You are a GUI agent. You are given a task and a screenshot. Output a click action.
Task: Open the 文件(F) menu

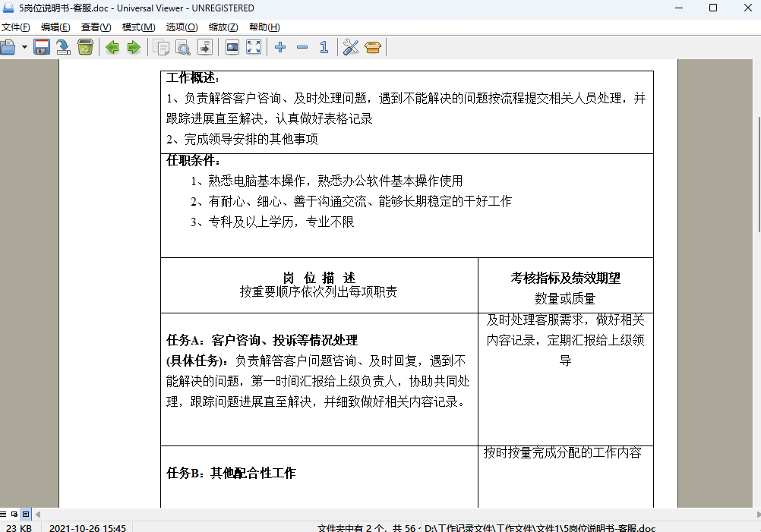(x=15, y=27)
